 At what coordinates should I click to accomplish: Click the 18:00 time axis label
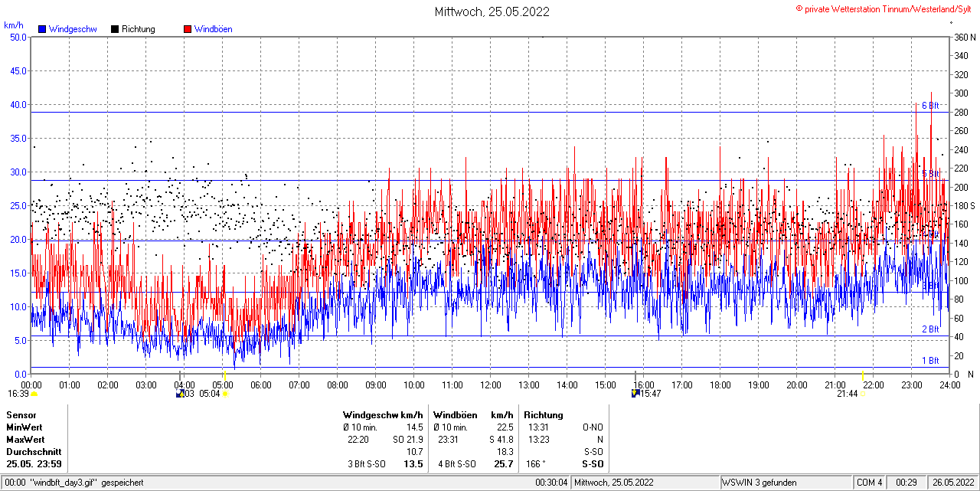[x=720, y=385]
